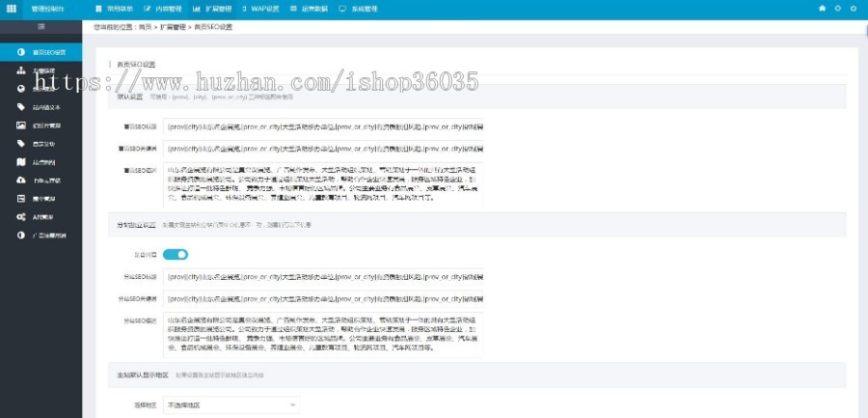This screenshot has height=418, width=868.
Task: Open the 运营数据 top menu
Action: 309,9
